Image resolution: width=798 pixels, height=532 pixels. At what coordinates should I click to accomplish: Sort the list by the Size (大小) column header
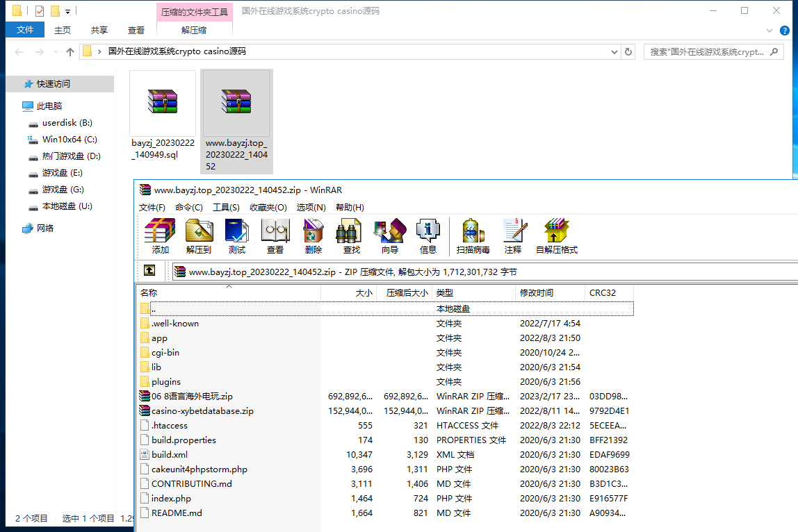pos(348,293)
